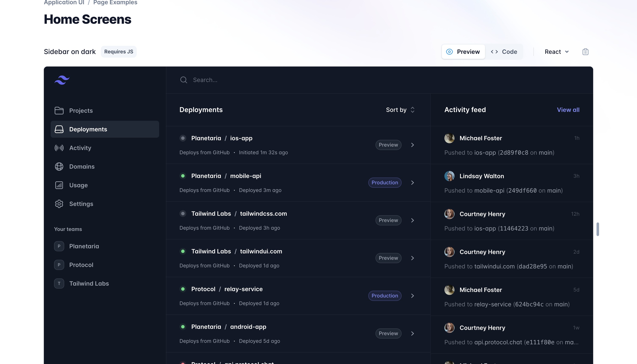Select the Projects folder icon

click(x=59, y=111)
